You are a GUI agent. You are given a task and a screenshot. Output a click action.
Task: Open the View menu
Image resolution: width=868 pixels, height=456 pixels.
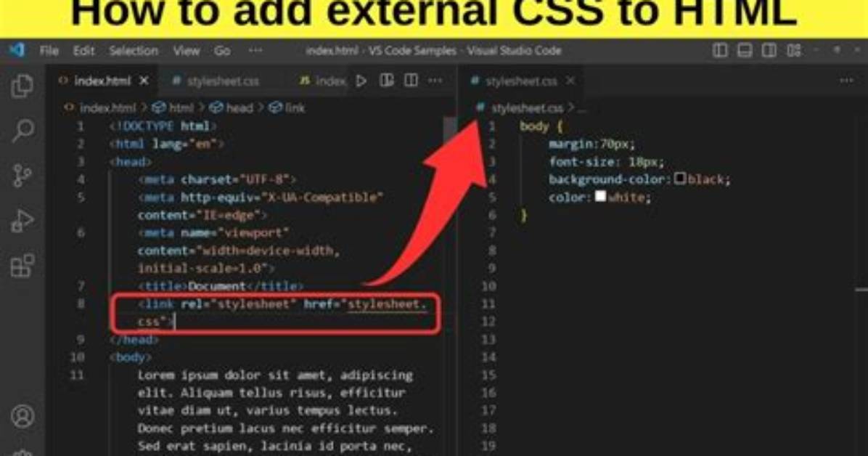[x=186, y=51]
